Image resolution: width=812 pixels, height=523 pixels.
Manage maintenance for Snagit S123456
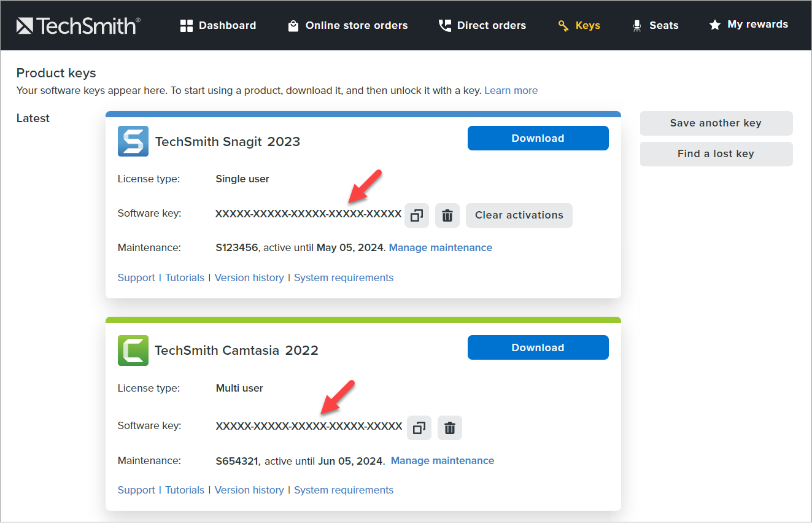440,247
